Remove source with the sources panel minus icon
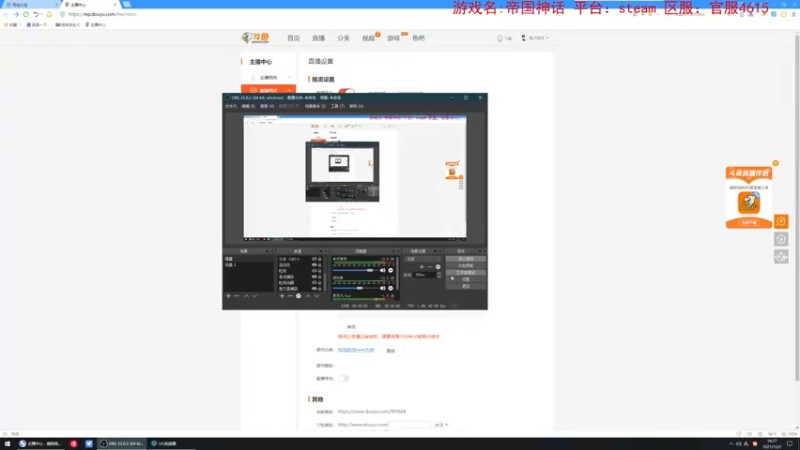This screenshot has width=800, height=450. [290, 296]
